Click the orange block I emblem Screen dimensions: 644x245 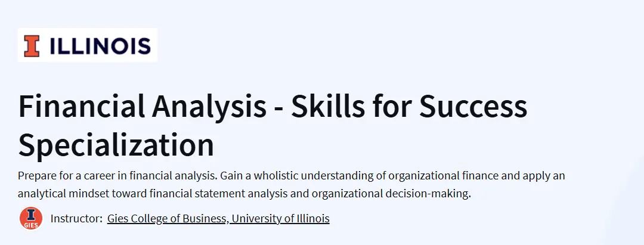[x=32, y=45]
